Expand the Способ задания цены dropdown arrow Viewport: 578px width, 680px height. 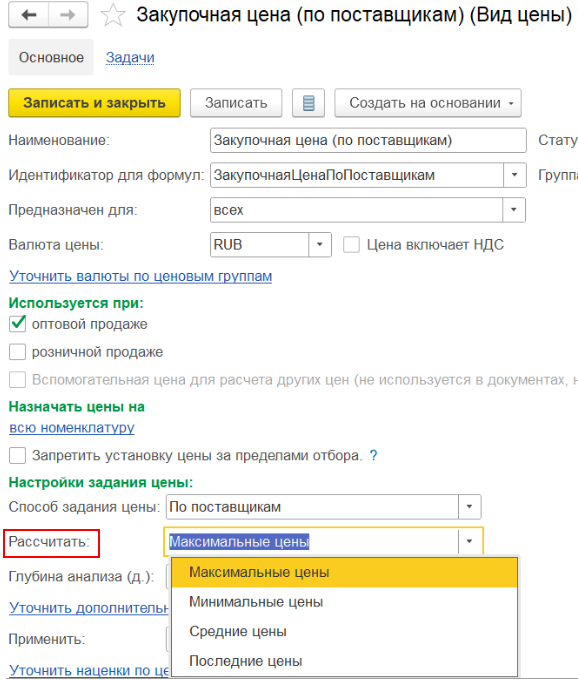470,507
